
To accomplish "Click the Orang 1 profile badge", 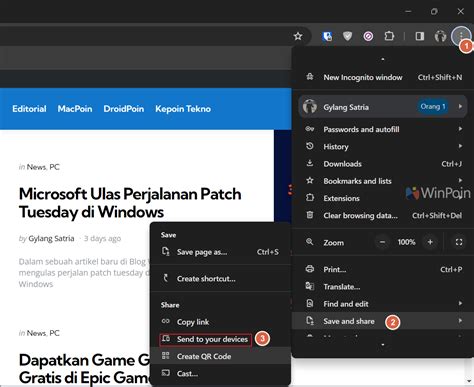I will click(433, 107).
